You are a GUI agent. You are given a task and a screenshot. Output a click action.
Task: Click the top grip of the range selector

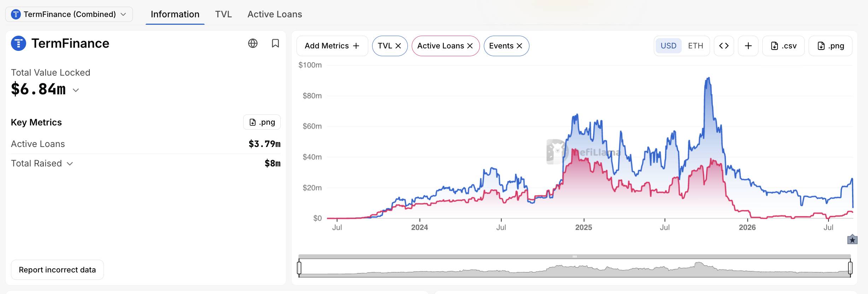pos(575,257)
